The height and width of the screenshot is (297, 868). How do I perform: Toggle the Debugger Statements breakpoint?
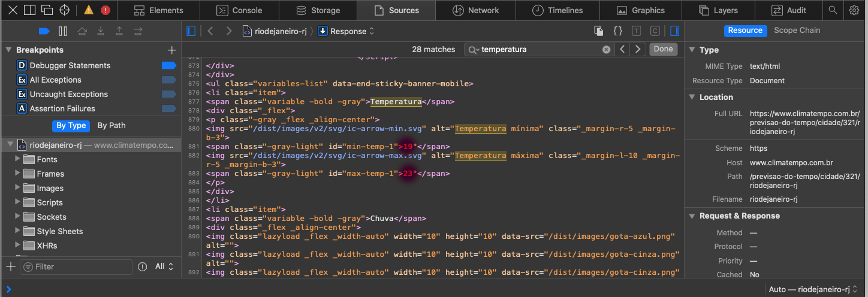coord(168,65)
